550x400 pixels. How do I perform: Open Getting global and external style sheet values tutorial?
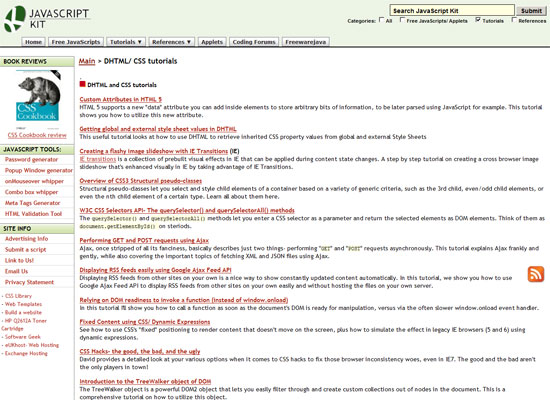(x=158, y=129)
